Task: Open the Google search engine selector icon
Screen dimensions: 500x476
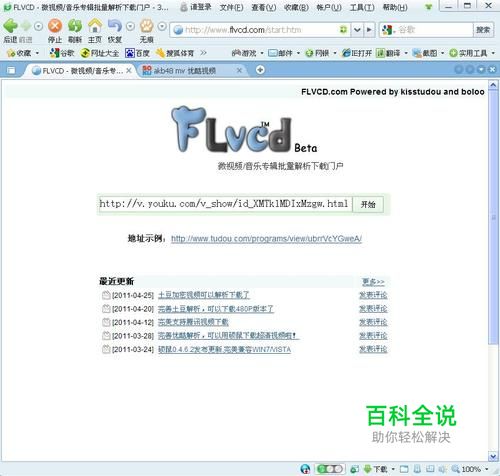Action: [388, 30]
